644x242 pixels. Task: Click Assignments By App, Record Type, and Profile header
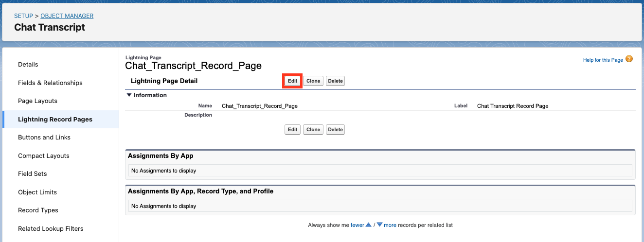coord(200,191)
